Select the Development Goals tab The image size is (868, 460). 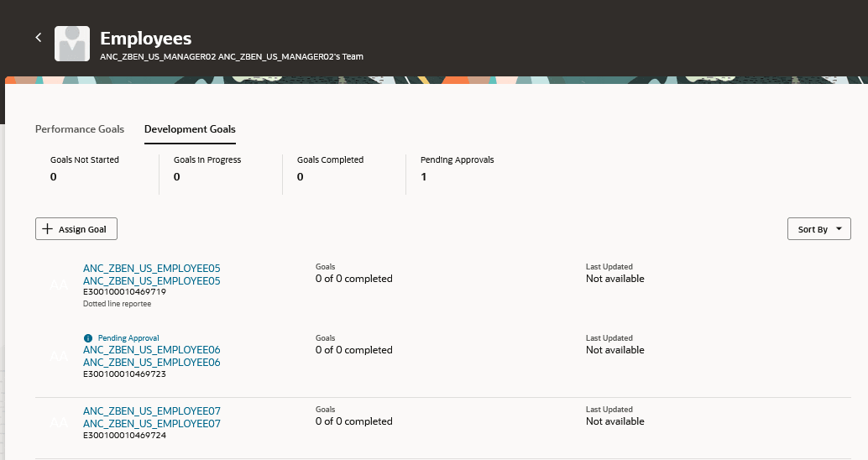(x=190, y=129)
